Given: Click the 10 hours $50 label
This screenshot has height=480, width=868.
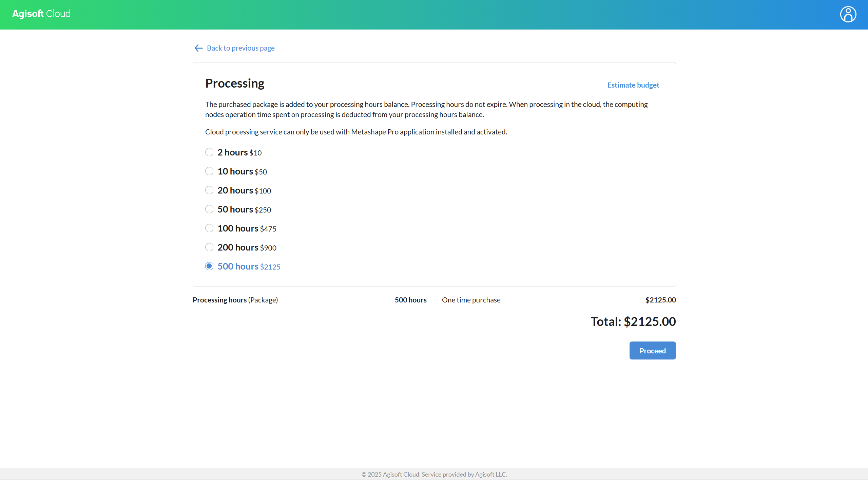Looking at the screenshot, I should click(x=242, y=171).
